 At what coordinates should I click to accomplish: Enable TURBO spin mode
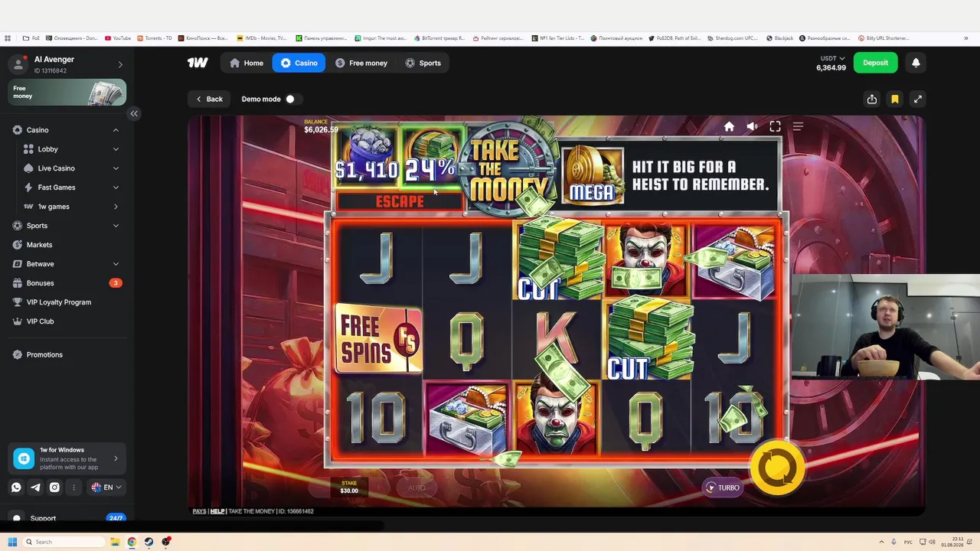pos(722,487)
